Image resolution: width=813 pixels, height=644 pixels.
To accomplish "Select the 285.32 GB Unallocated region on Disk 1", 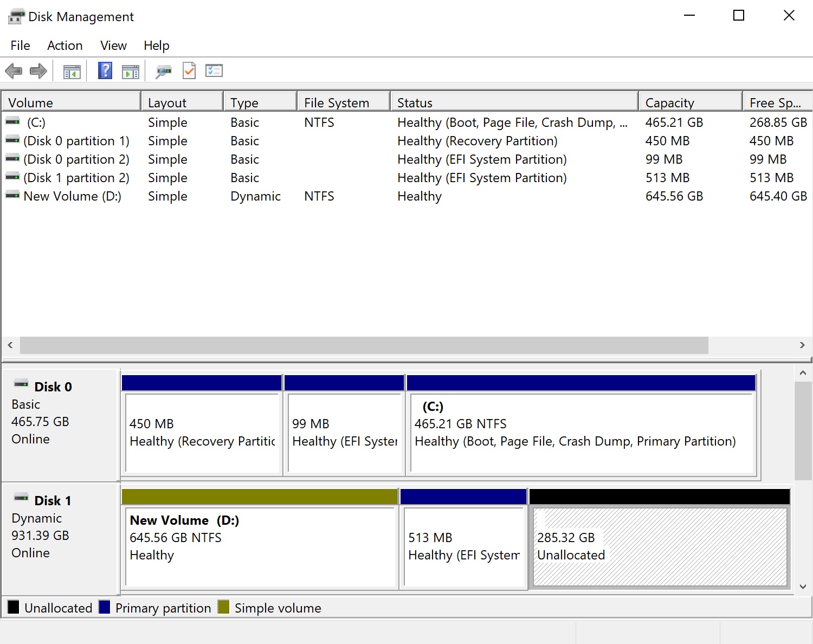I will click(x=659, y=548).
